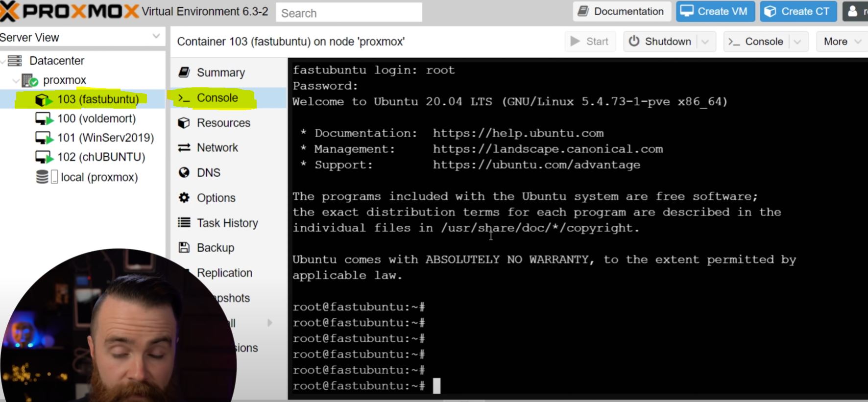Open the Shutdown dropdown arrow
The image size is (868, 402).
pos(706,42)
